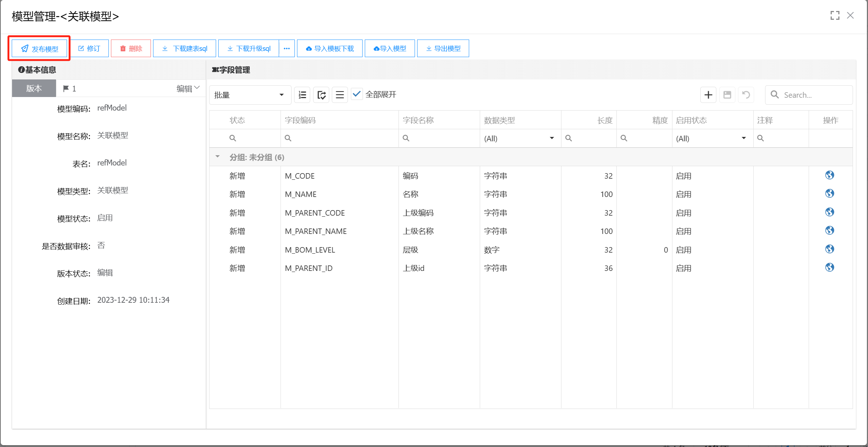868x447 pixels.
Task: Select the M_CODE field cell
Action: (x=340, y=176)
